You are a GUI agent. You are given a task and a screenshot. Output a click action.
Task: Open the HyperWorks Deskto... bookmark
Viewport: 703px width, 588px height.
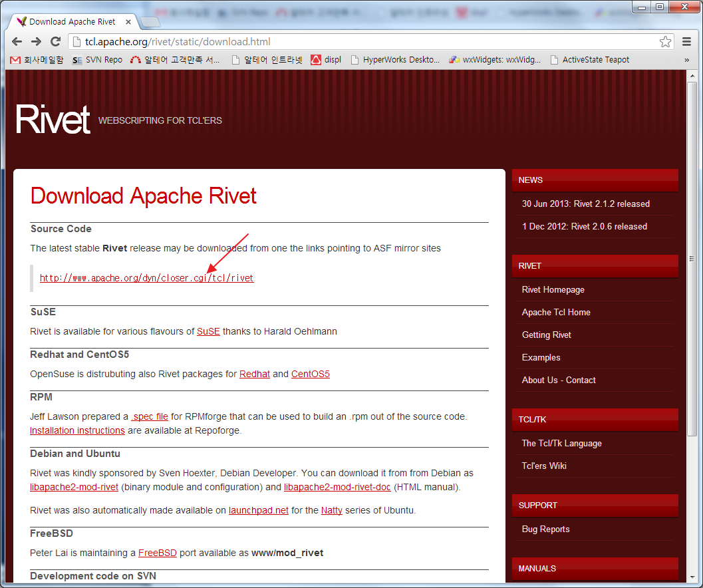point(395,60)
